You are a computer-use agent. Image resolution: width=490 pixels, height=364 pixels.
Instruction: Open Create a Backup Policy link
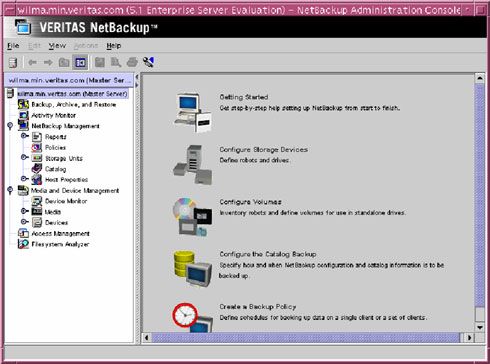point(258,307)
